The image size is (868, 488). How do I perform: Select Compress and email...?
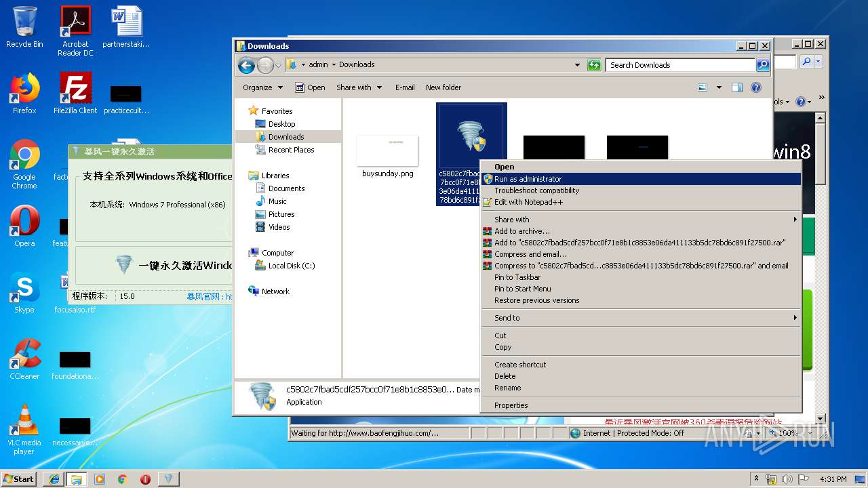click(641, 254)
